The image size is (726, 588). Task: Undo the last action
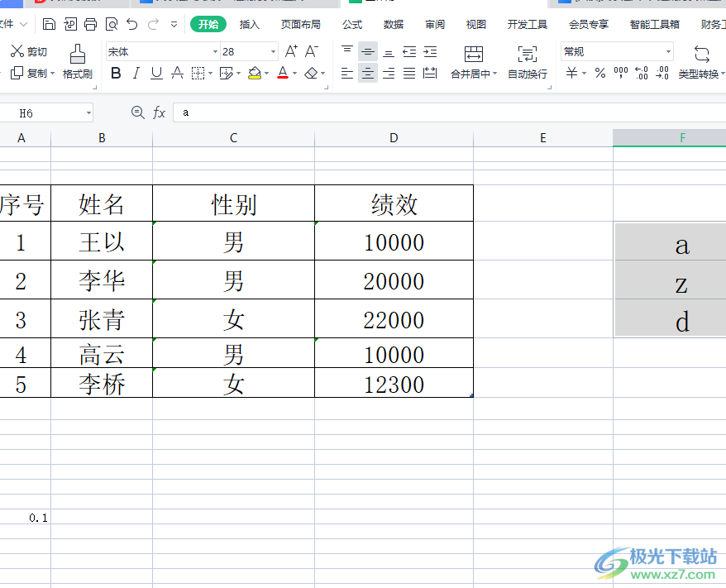[132, 24]
